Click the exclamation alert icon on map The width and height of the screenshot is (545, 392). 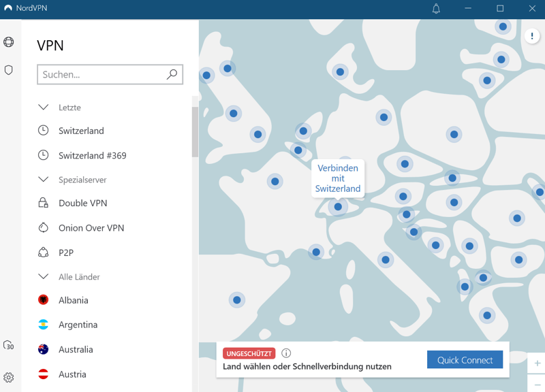[x=532, y=37]
